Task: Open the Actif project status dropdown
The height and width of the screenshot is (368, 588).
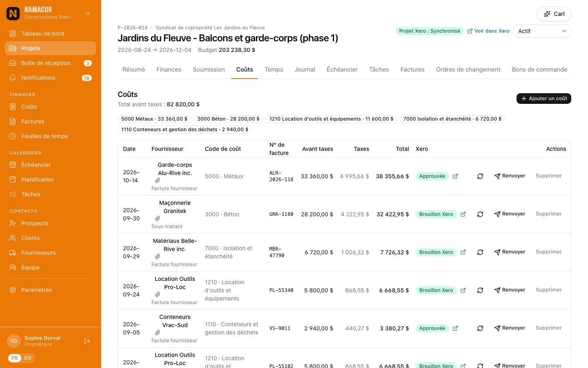Action: tap(542, 31)
